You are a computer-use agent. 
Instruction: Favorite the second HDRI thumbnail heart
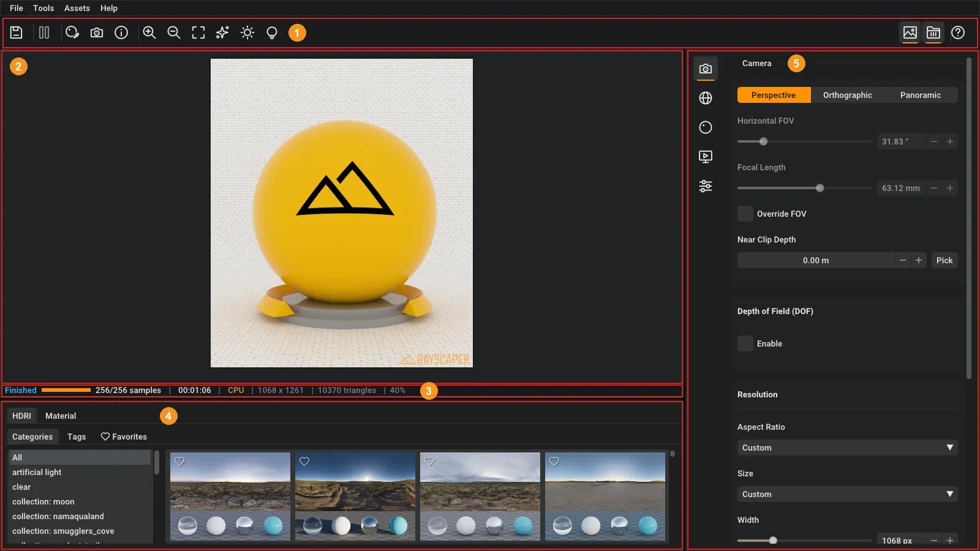(304, 462)
